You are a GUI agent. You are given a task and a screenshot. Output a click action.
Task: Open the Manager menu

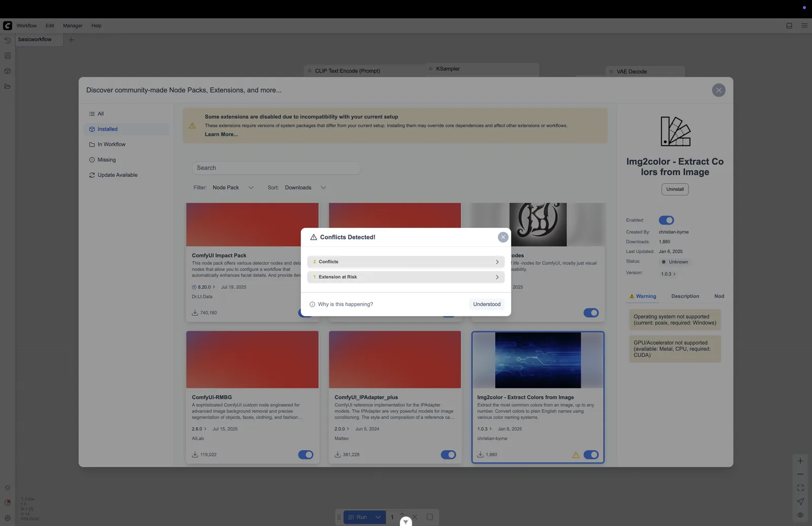(73, 26)
